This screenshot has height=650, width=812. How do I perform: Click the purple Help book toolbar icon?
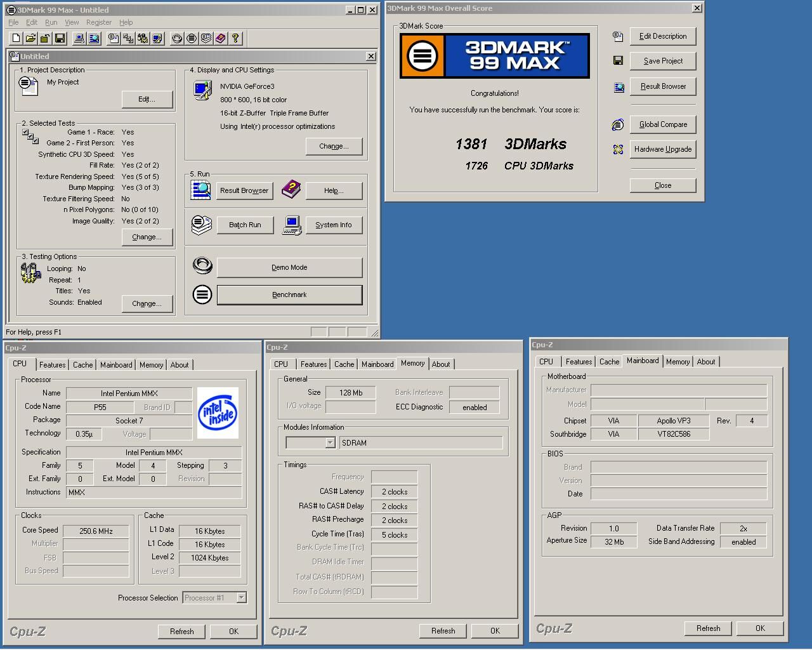(x=221, y=38)
